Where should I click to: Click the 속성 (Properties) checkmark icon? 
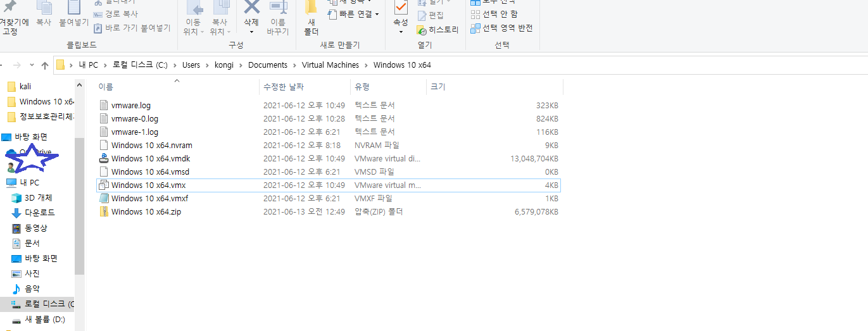(x=401, y=8)
